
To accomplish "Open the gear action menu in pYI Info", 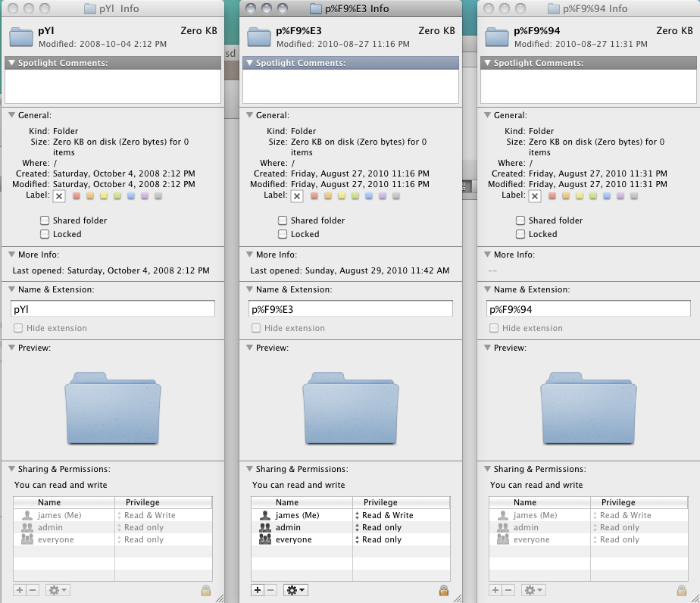I will click(58, 591).
